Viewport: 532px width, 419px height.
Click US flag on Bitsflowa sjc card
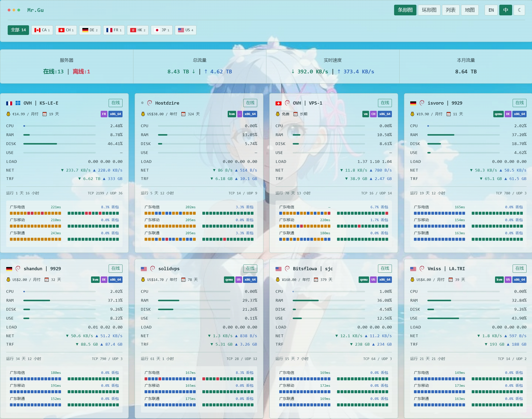coord(279,269)
